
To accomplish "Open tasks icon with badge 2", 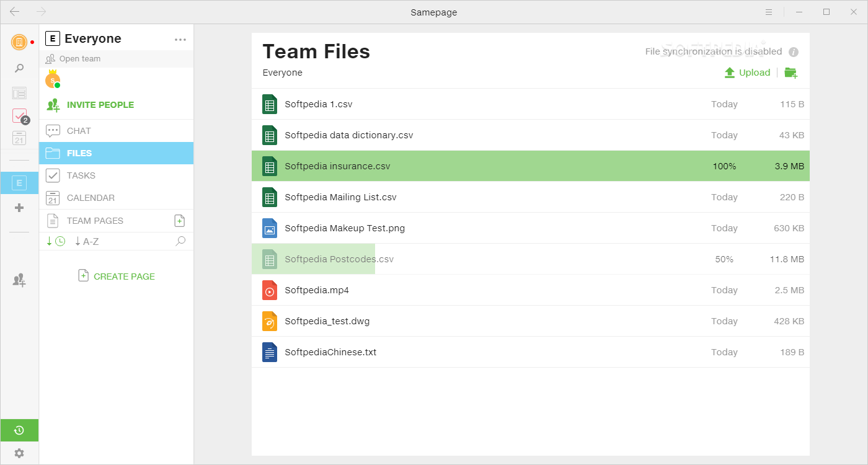I will click(20, 116).
